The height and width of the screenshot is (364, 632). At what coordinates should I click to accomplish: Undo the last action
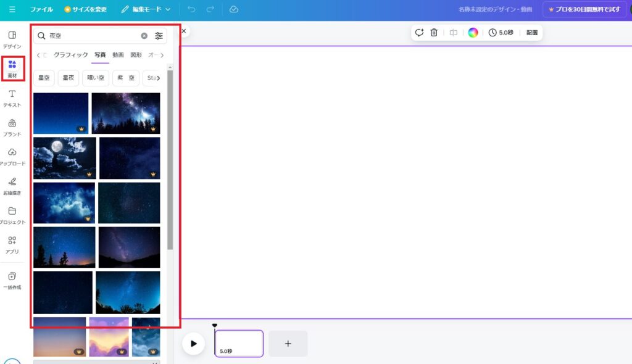[191, 9]
